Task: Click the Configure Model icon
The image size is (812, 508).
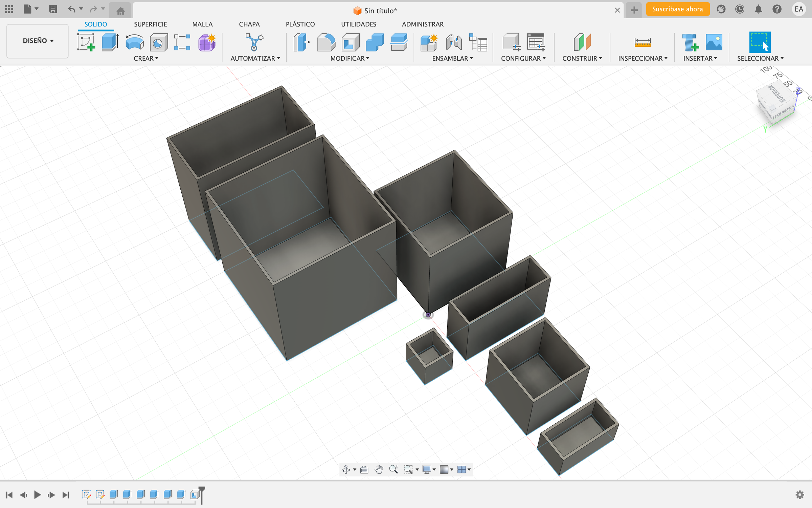Action: tap(511, 42)
